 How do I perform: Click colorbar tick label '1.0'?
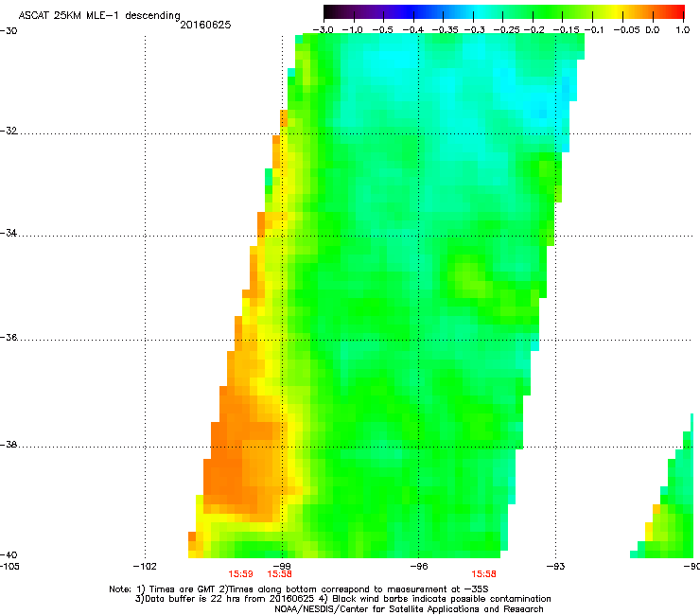[x=683, y=30]
